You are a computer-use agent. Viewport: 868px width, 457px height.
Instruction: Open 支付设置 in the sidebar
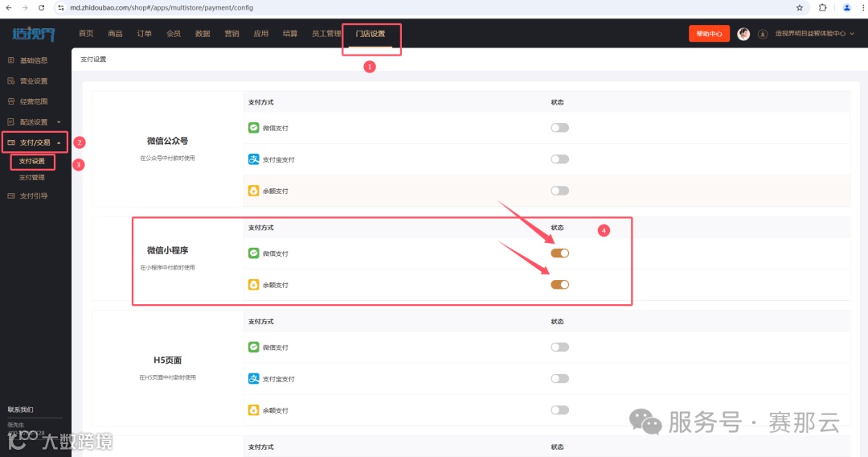point(32,161)
